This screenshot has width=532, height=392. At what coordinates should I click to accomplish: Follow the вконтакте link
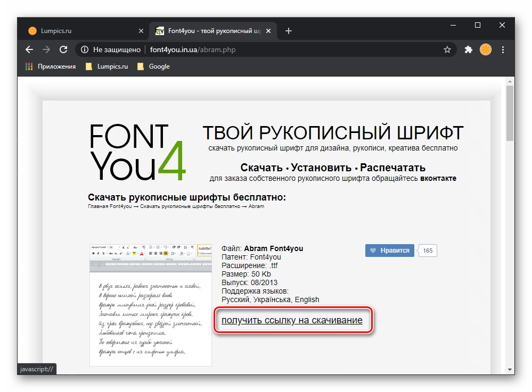(438, 179)
